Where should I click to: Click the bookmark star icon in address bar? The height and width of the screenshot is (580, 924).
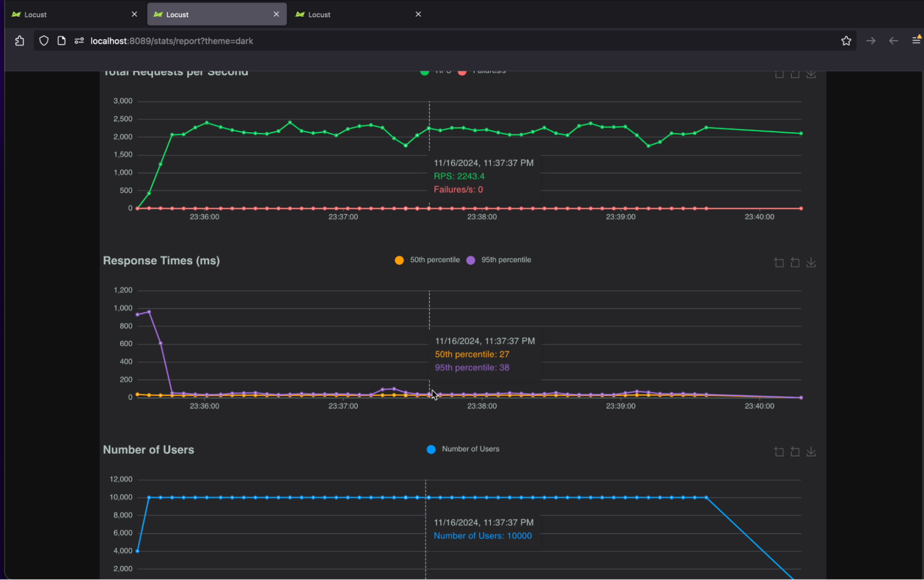pos(846,41)
